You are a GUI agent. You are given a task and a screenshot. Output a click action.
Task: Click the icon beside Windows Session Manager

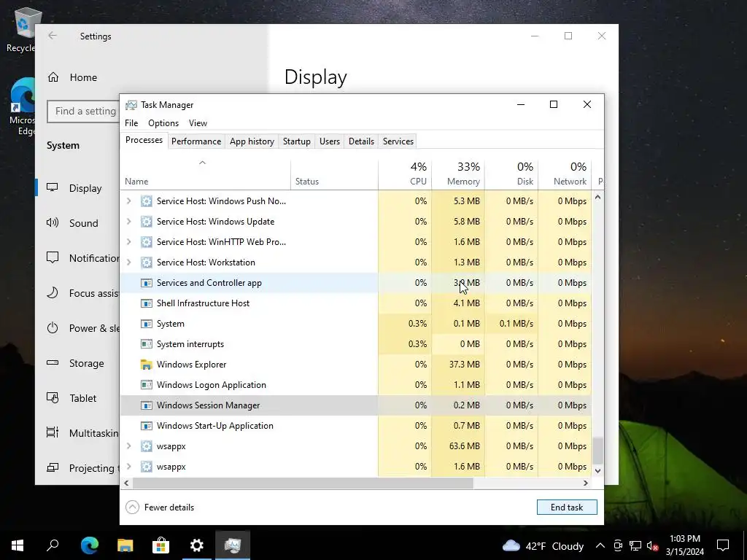point(146,405)
